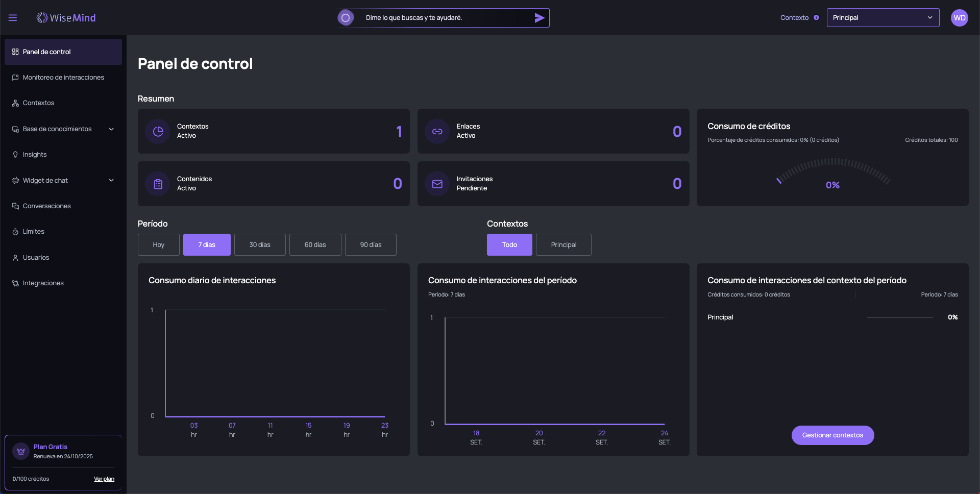Click the Contexto info icon
This screenshot has height=494, width=980.
pyautogui.click(x=816, y=18)
